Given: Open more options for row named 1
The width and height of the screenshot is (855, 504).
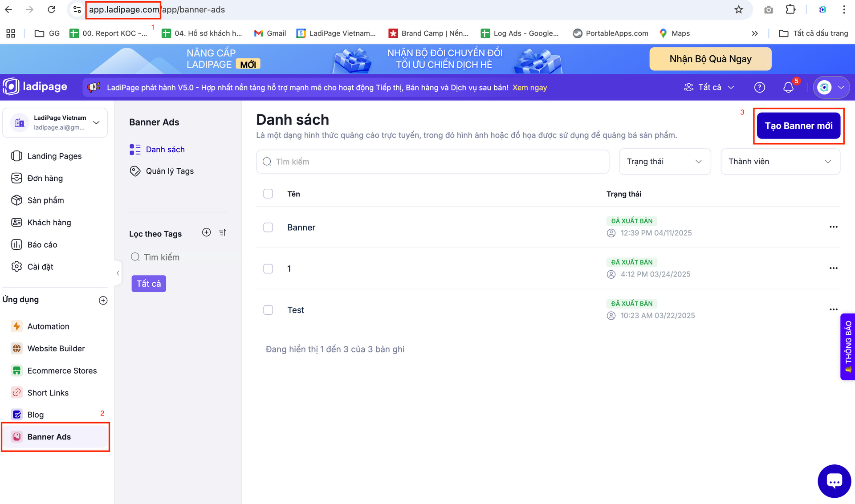Looking at the screenshot, I should coord(833,268).
